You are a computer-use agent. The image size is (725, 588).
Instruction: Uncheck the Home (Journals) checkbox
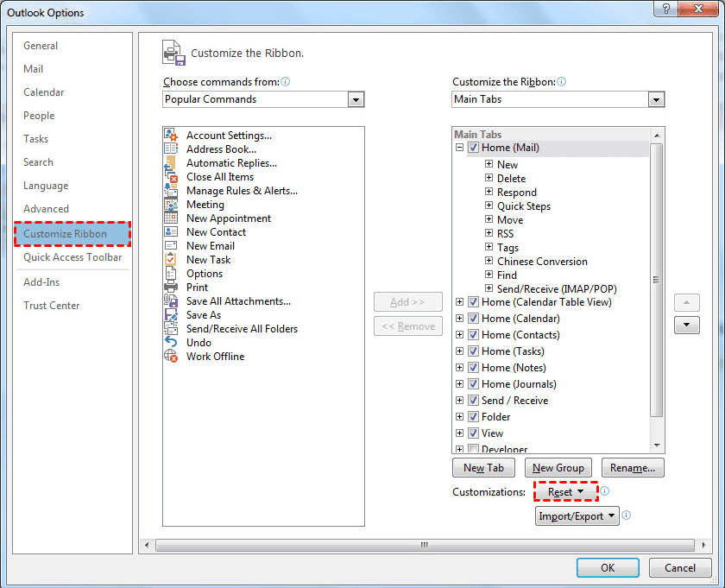[473, 384]
